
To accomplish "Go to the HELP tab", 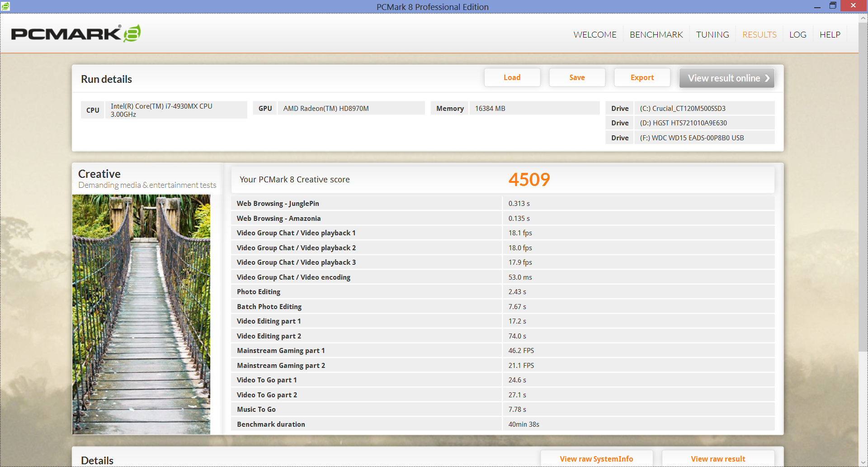I will 830,35.
